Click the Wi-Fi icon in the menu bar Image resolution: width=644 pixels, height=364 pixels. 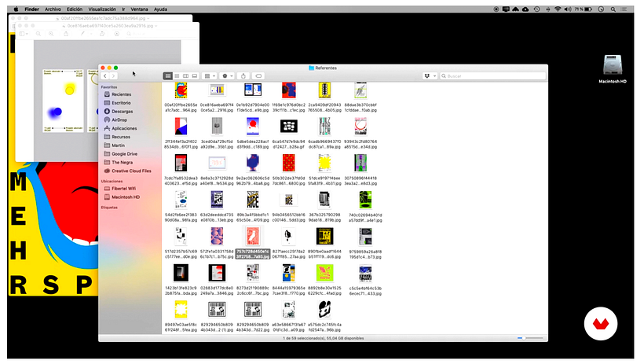click(558, 9)
